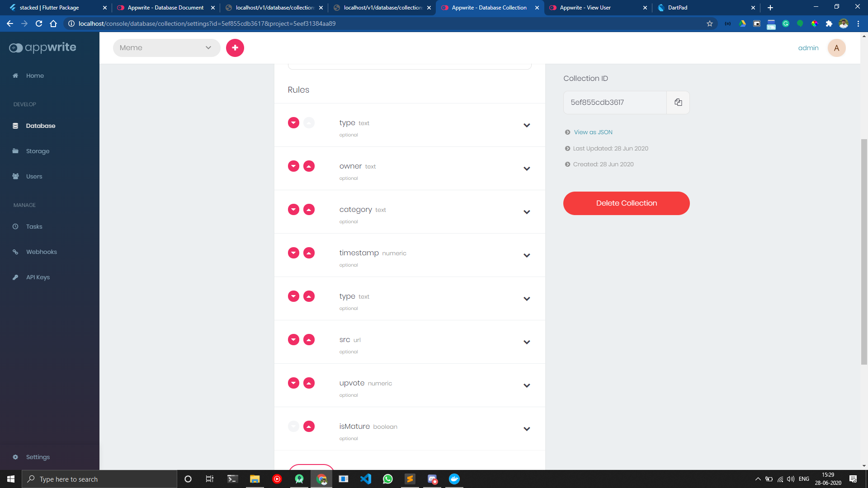The width and height of the screenshot is (868, 488).
Task: Open the admin avatar icon
Action: [x=837, y=48]
